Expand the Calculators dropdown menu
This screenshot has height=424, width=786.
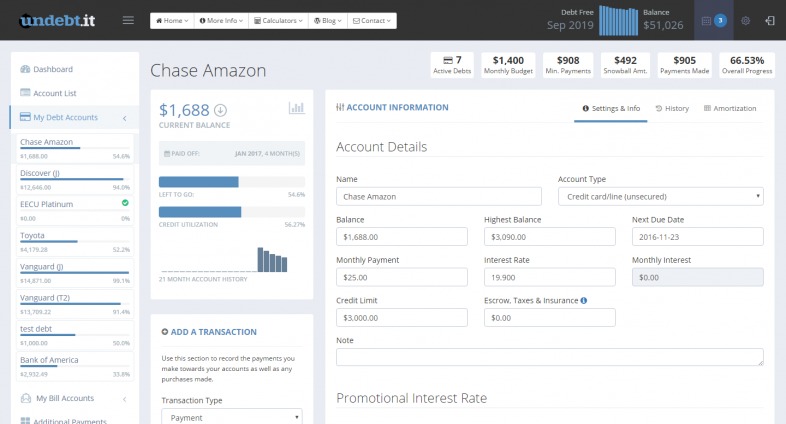coord(277,20)
